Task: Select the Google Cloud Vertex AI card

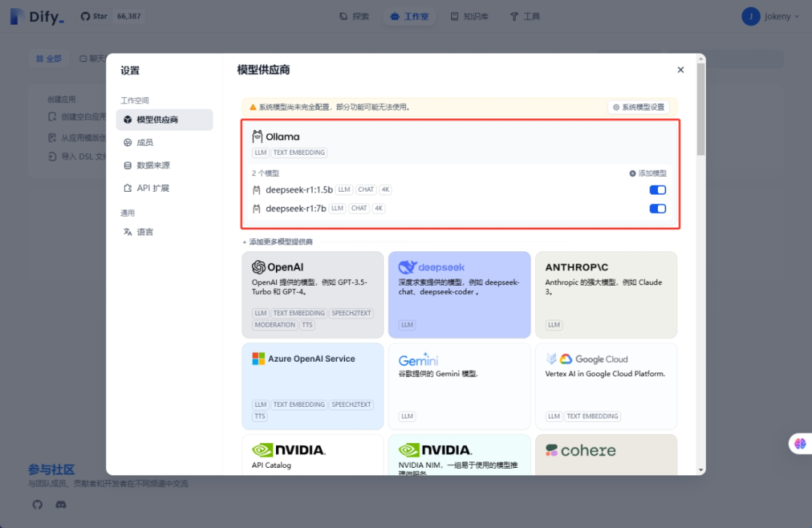Action: coord(606,386)
